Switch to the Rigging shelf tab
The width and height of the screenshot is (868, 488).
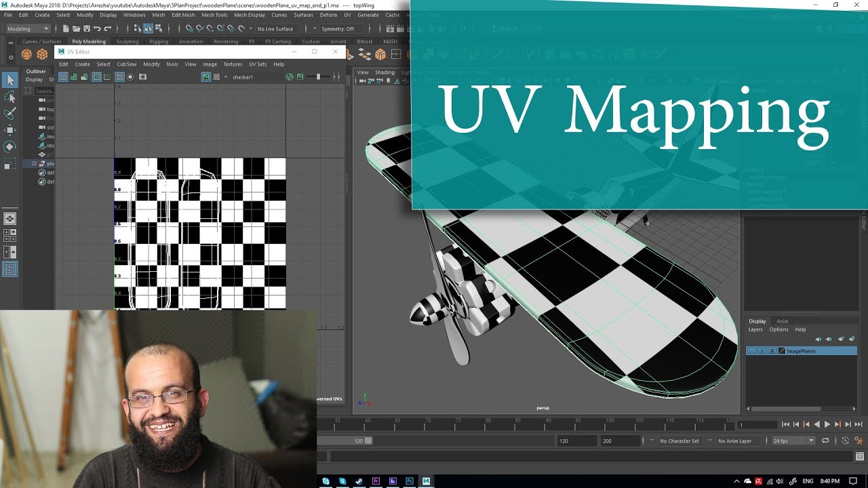tap(159, 41)
